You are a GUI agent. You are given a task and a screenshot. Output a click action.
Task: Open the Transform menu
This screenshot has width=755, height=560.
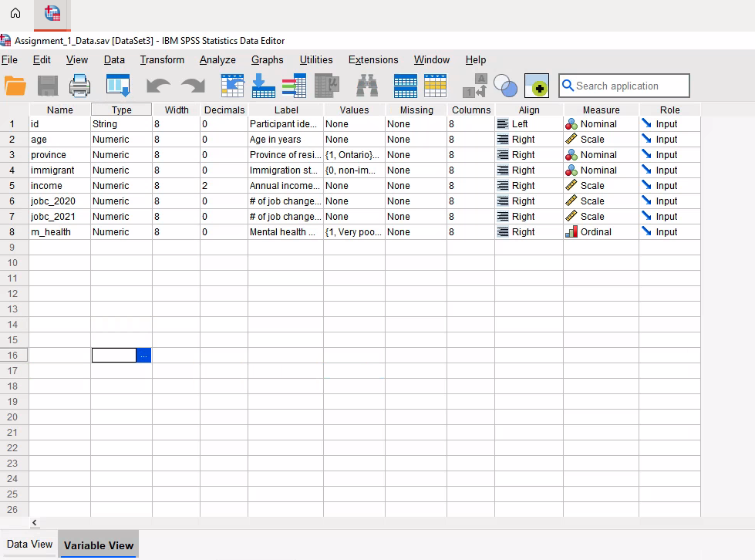[162, 59]
